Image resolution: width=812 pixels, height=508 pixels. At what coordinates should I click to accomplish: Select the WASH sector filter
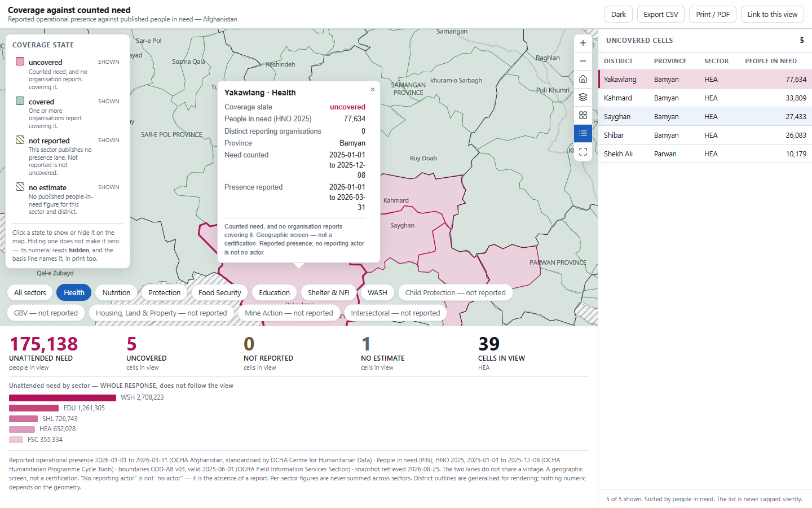pos(377,292)
